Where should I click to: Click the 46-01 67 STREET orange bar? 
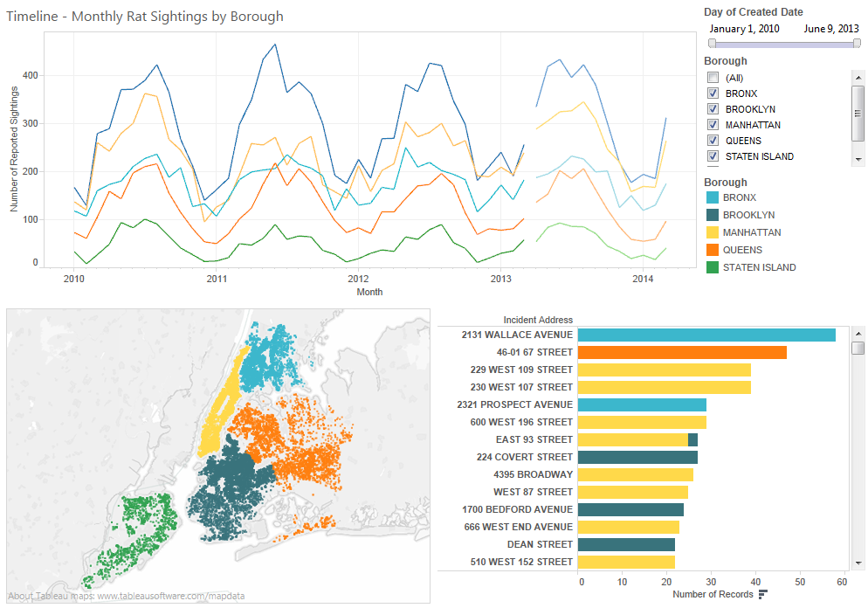682,352
